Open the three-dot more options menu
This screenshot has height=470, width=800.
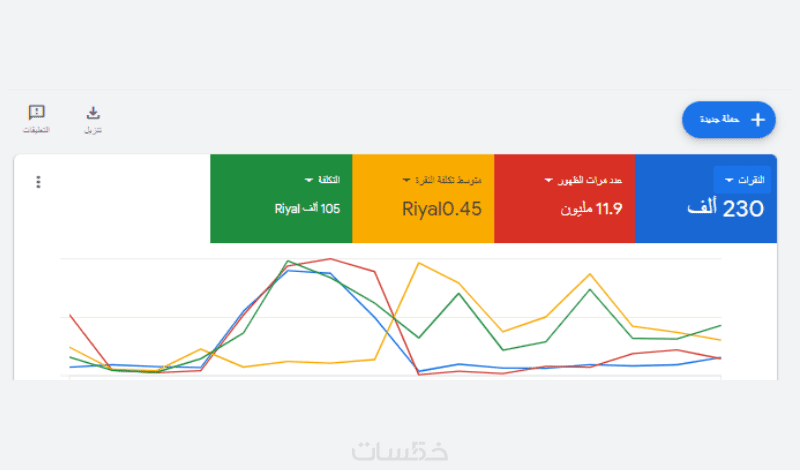tap(39, 182)
